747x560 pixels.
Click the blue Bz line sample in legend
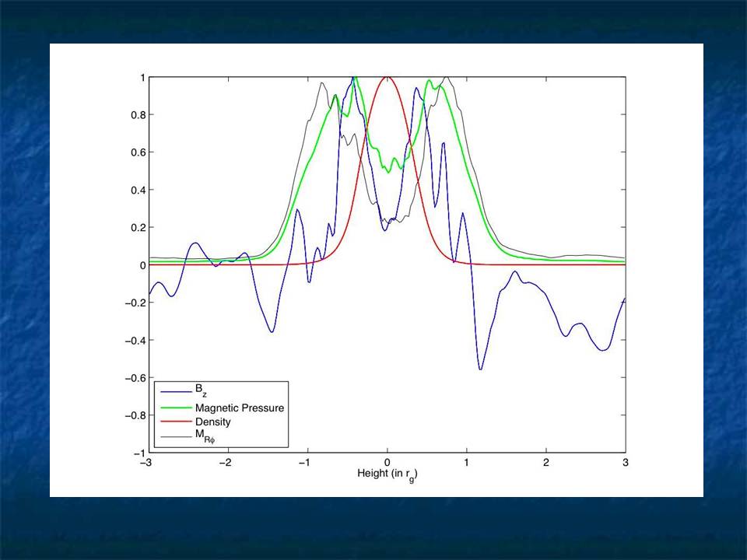[x=170, y=394]
